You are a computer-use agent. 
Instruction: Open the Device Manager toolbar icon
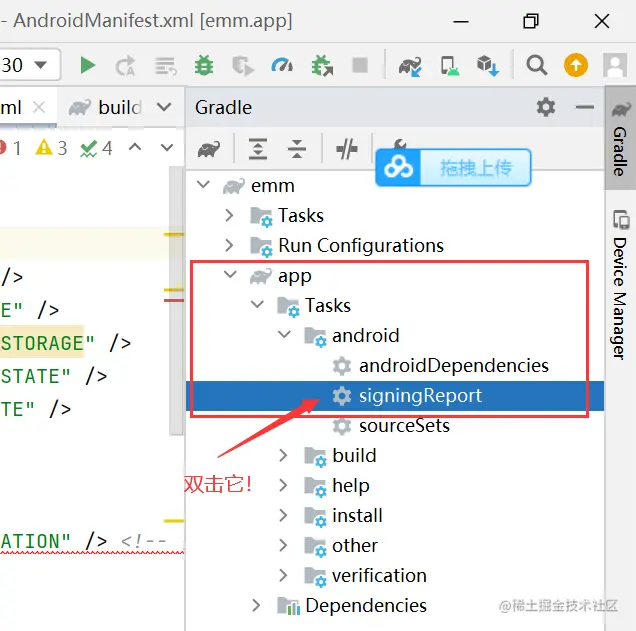point(450,65)
